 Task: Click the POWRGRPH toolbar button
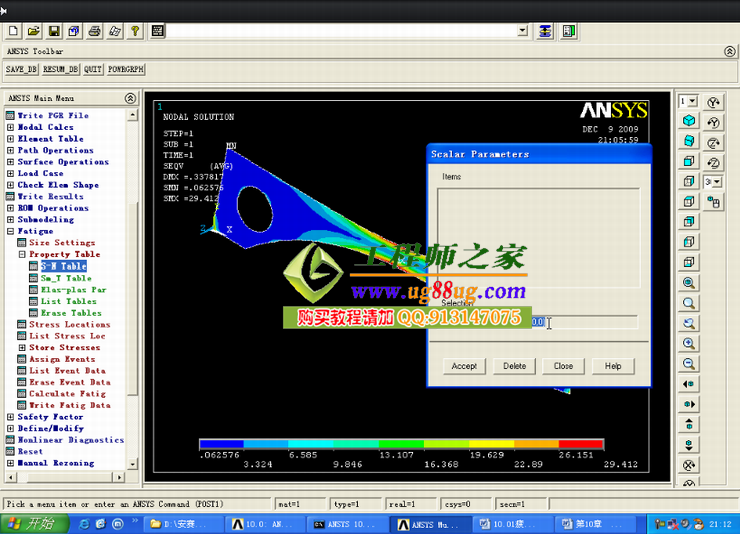(126, 69)
